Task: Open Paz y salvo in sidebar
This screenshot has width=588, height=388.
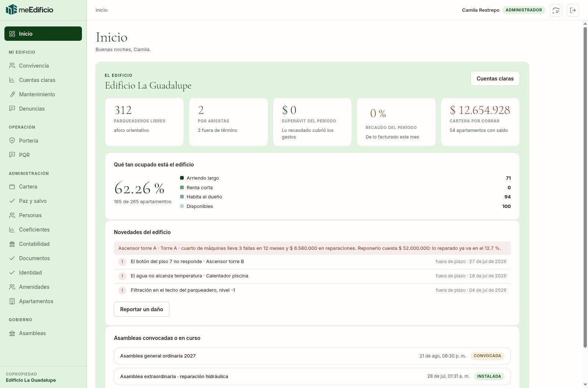Action: pos(43,201)
